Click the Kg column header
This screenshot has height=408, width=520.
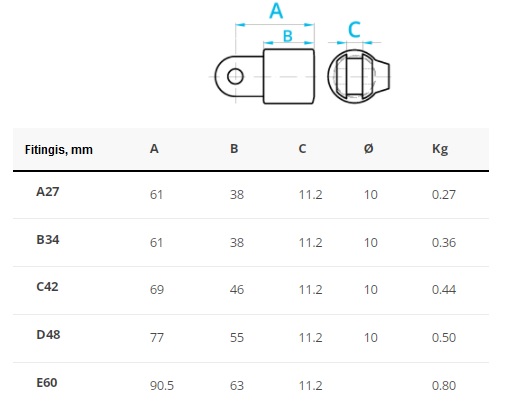click(x=440, y=149)
